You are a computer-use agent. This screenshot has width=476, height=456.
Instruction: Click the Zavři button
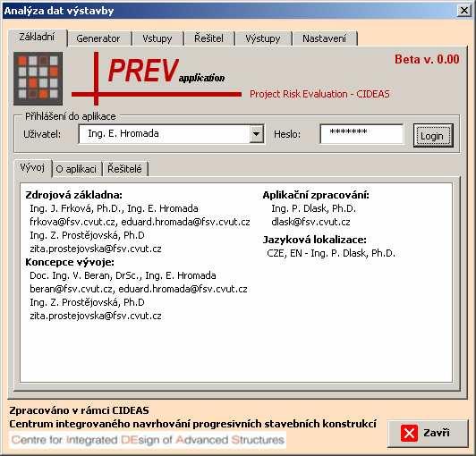(428, 434)
